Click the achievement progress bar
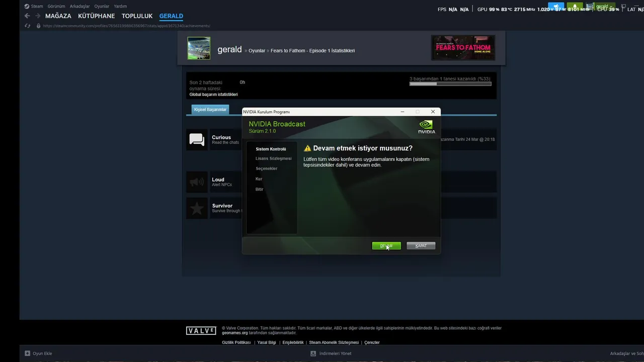 (x=450, y=84)
